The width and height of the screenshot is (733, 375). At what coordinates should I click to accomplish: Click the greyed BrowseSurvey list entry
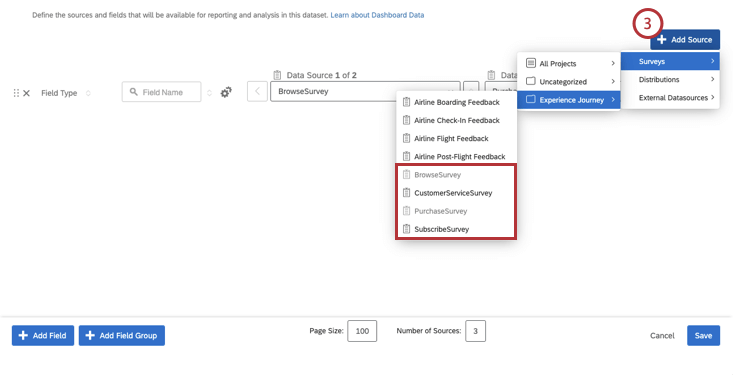[x=456, y=175]
